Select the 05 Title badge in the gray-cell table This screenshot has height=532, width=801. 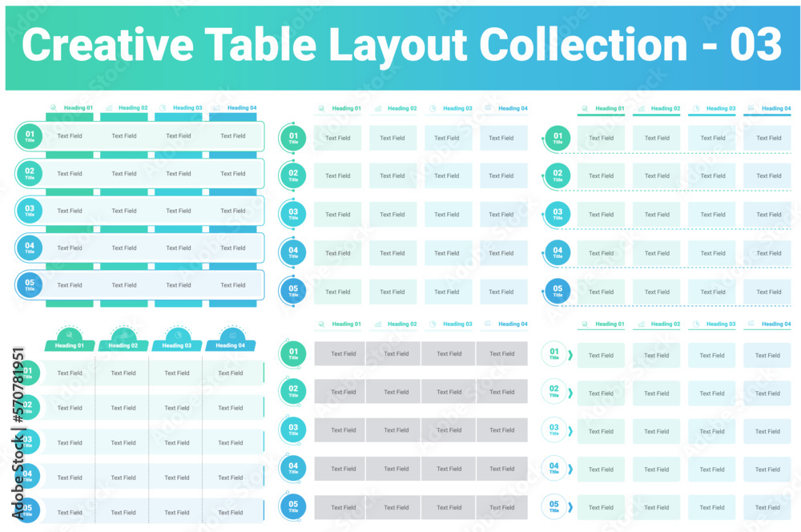coord(293,506)
